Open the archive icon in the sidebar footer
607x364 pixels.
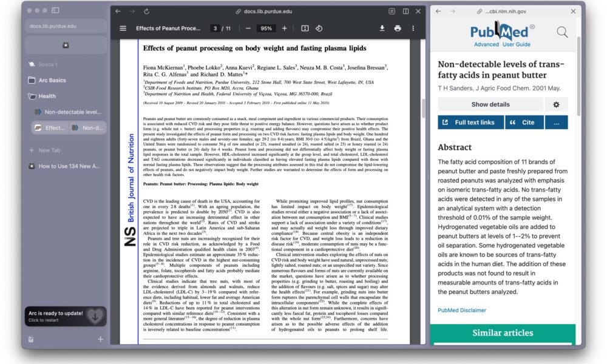pos(31,339)
